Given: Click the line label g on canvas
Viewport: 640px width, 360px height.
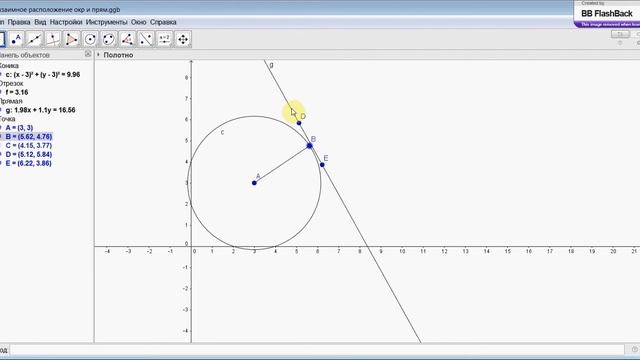Looking at the screenshot, I should pos(271,64).
